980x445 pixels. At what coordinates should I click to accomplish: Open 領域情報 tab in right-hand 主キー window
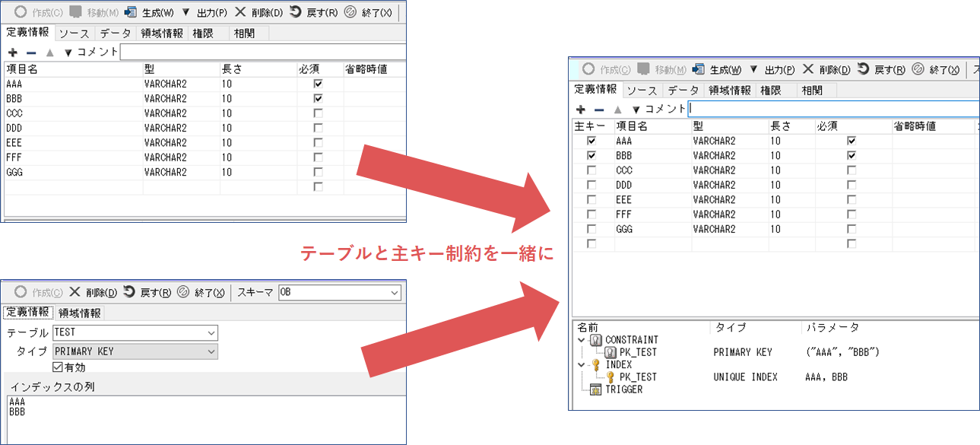tap(729, 90)
